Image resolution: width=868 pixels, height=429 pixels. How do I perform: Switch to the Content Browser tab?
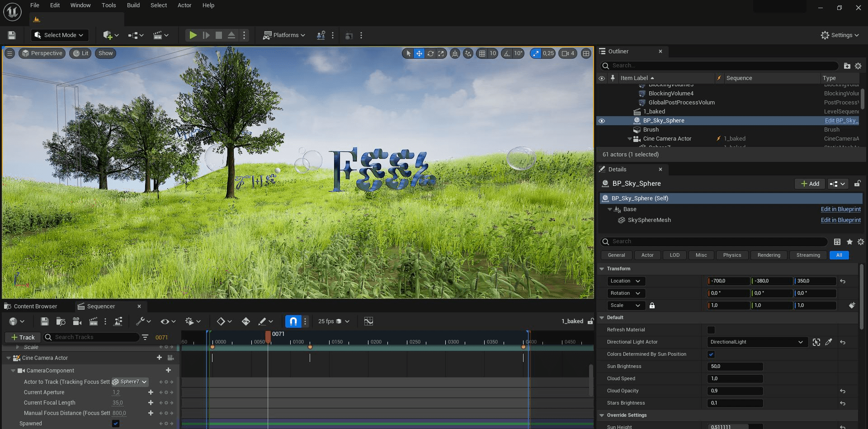pos(35,306)
